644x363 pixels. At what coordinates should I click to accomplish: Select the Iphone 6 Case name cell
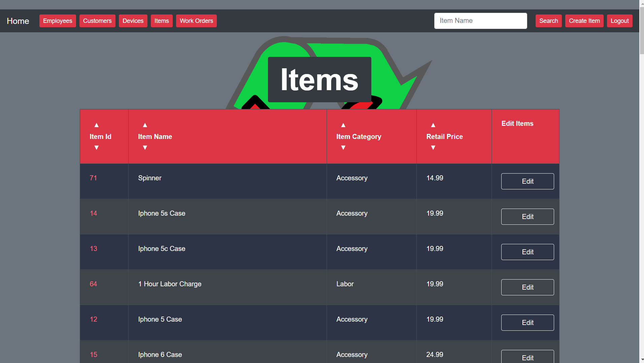[228, 352]
